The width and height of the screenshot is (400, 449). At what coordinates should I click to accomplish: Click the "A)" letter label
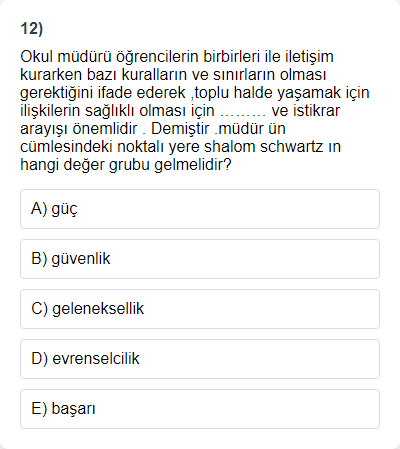click(x=39, y=209)
